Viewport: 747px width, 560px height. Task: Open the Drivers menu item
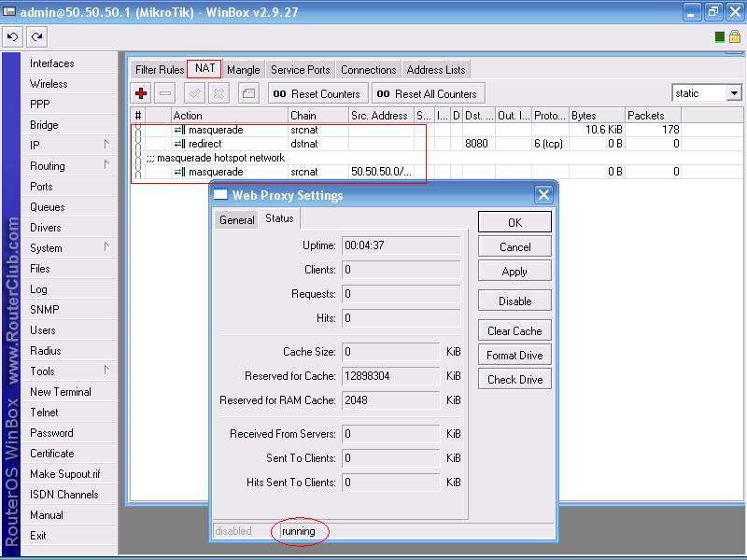[69, 227]
